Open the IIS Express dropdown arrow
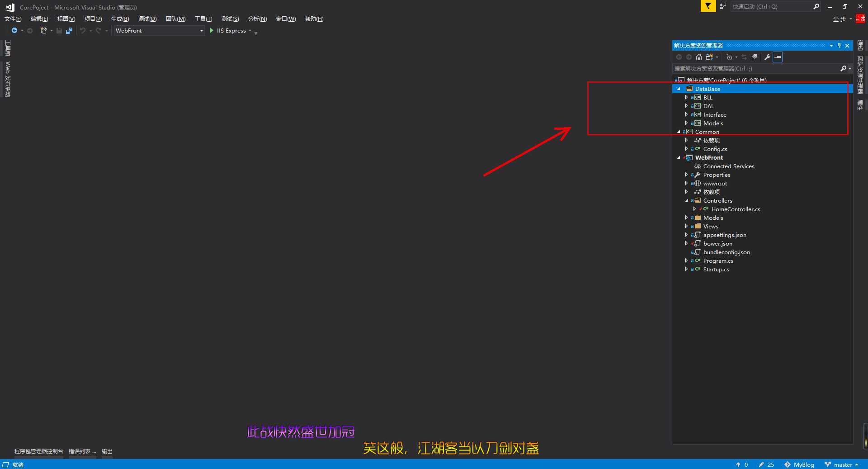868x469 pixels. 250,31
